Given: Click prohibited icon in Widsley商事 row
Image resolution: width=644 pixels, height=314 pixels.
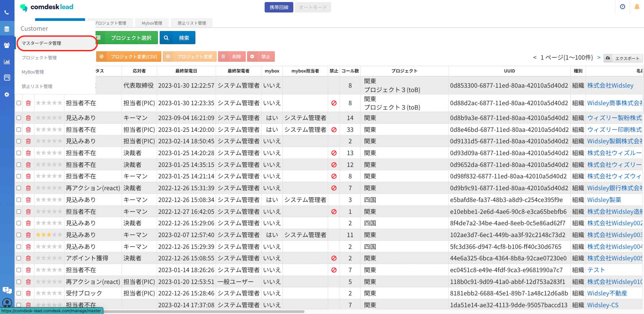Looking at the screenshot, I should pos(334,103).
